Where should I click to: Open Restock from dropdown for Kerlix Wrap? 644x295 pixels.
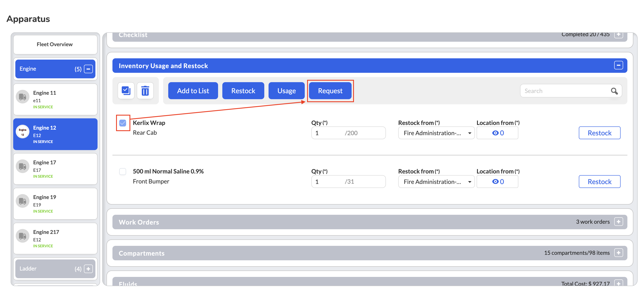(436, 133)
